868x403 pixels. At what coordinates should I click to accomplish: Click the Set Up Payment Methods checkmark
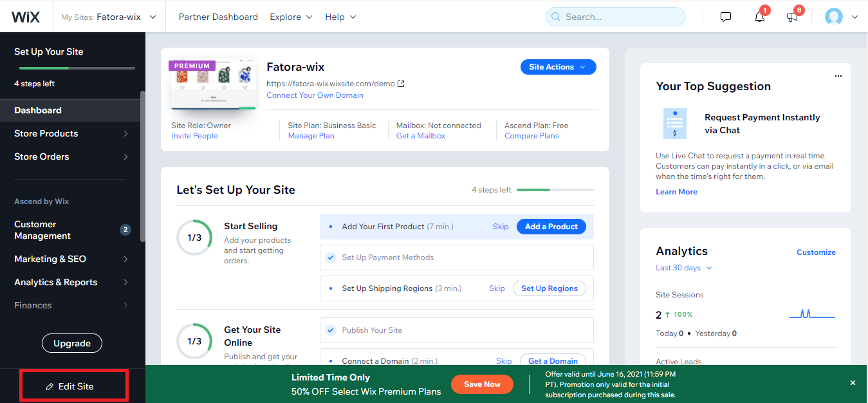[x=331, y=258]
